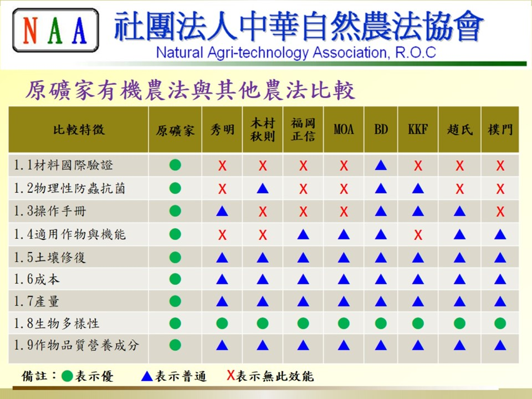Click the red X under KKF in the 1.4適用作物與機能 row
Screen dimensions: 532x399
(418, 235)
